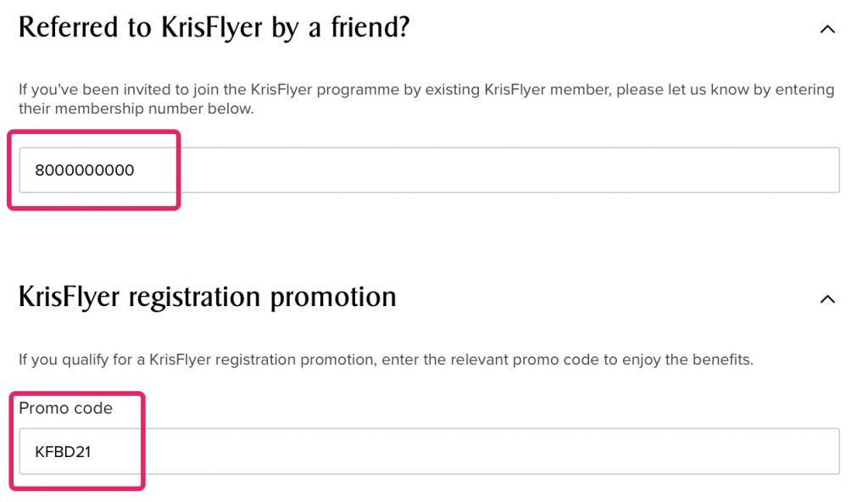The image size is (868, 502).
Task: Click the collapse arrow next to registration promotion
Action: coord(829,298)
